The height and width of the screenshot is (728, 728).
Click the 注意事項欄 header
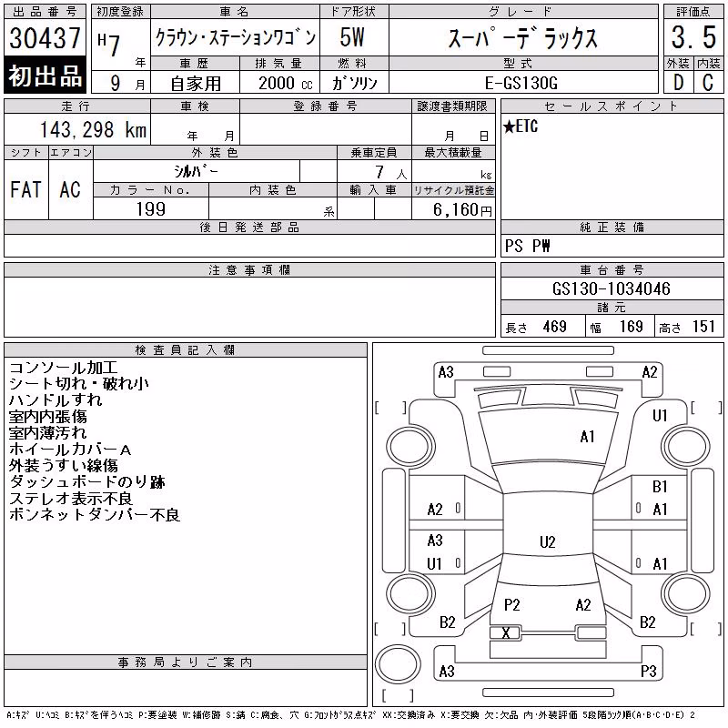coord(249,269)
